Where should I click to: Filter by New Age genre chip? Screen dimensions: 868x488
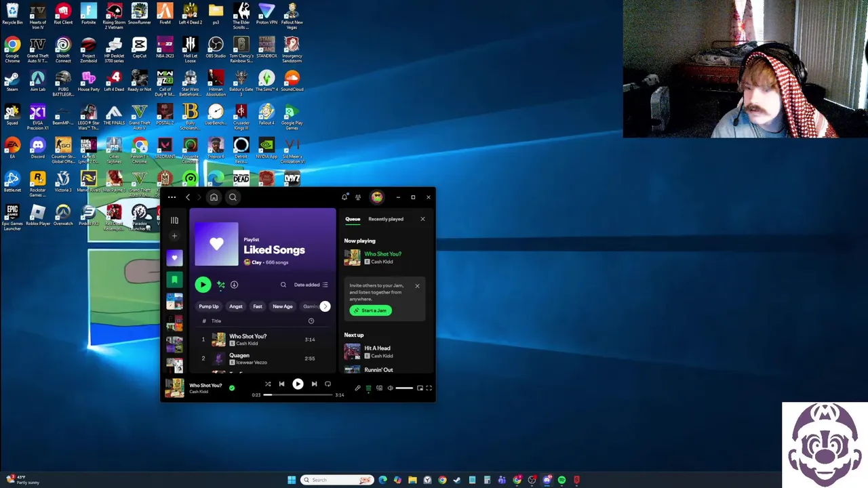(283, 306)
